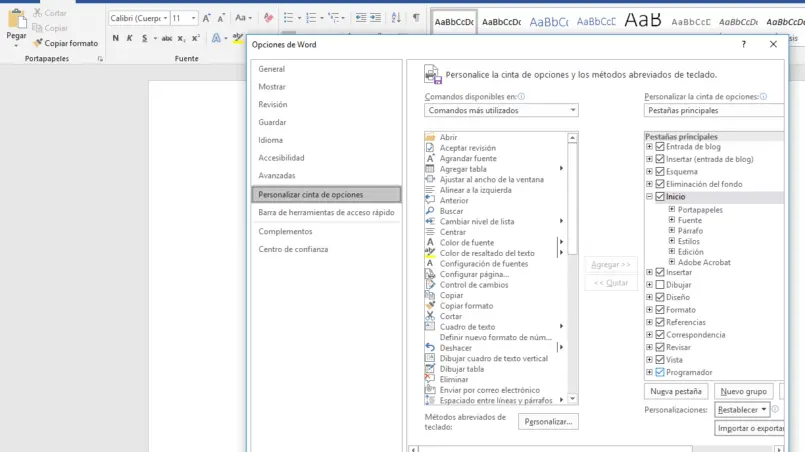Apply strikethrough abc formatting
This screenshot has width=805, height=452.
point(167,38)
